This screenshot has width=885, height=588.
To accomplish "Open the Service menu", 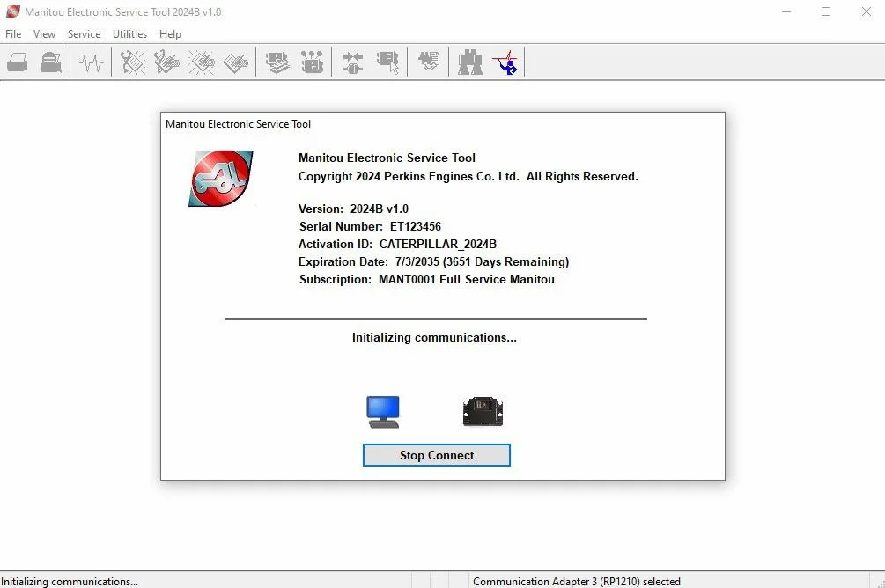I will tap(84, 34).
